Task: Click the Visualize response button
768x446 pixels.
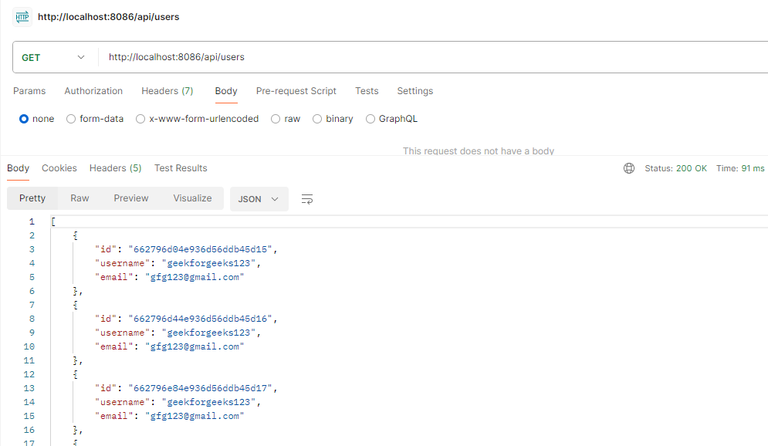Action: coord(192,198)
